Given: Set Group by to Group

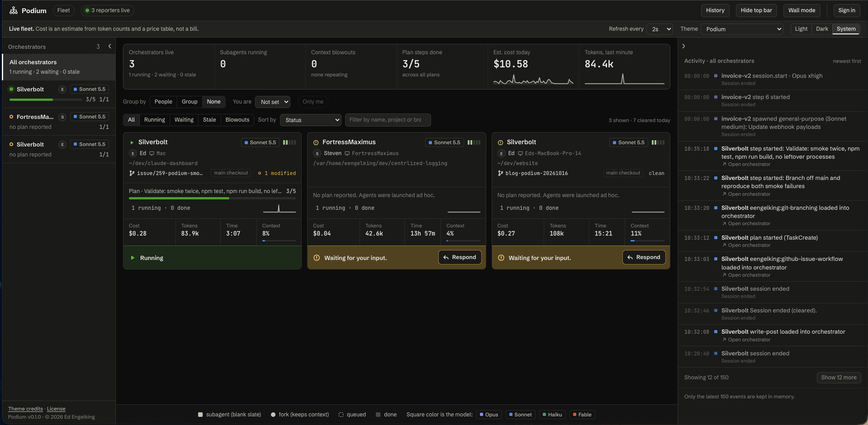Looking at the screenshot, I should point(190,102).
